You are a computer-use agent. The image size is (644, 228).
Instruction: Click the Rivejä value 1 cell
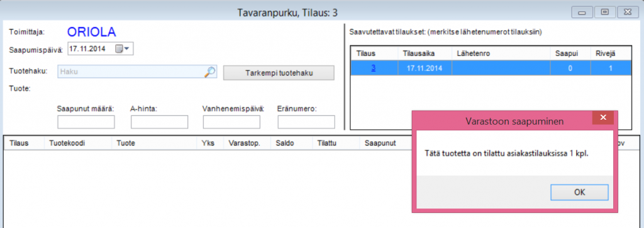point(610,68)
